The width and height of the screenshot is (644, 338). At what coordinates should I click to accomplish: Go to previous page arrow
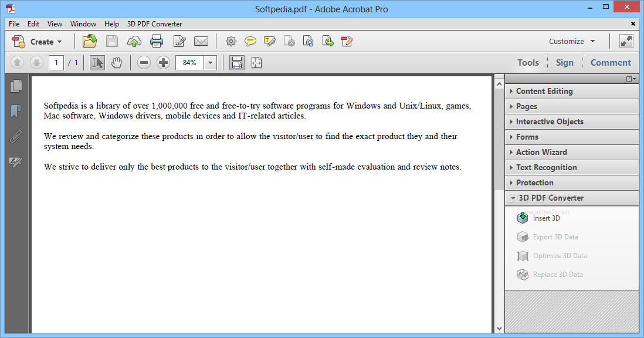[x=17, y=62]
